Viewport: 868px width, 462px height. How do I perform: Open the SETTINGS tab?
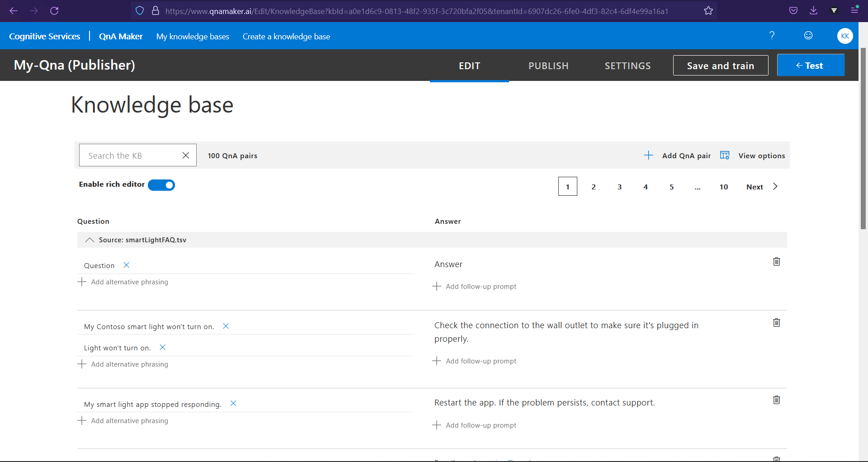point(627,66)
